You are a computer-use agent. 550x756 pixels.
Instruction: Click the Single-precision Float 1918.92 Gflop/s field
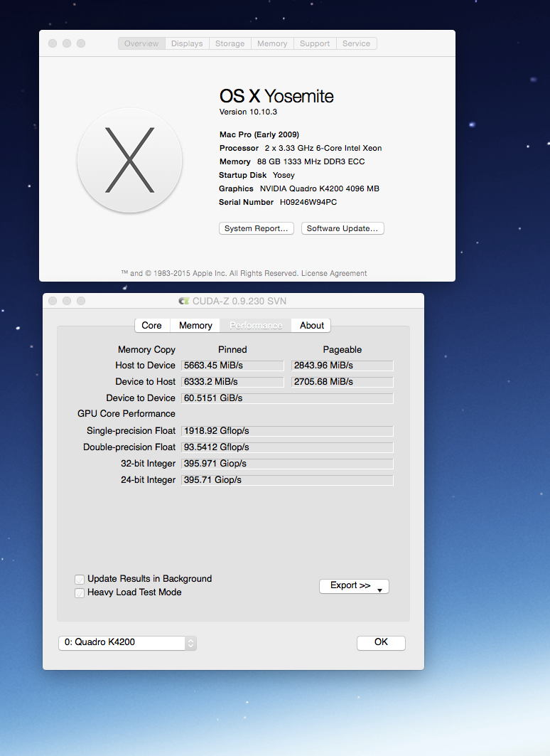click(287, 431)
